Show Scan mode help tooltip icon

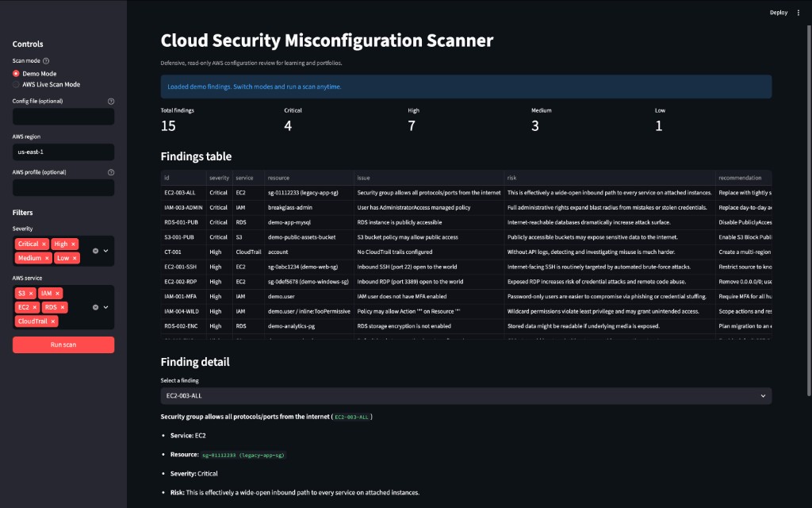tap(45, 60)
